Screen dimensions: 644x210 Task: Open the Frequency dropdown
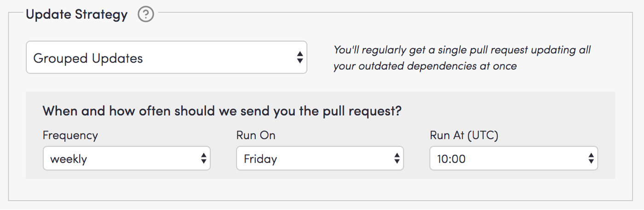[126, 159]
